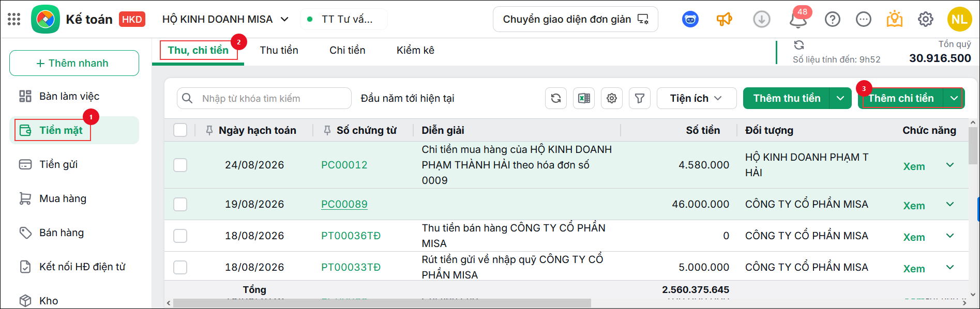Viewport: 980px width, 309px height.
Task: Click the Excel export icon
Action: [x=584, y=98]
